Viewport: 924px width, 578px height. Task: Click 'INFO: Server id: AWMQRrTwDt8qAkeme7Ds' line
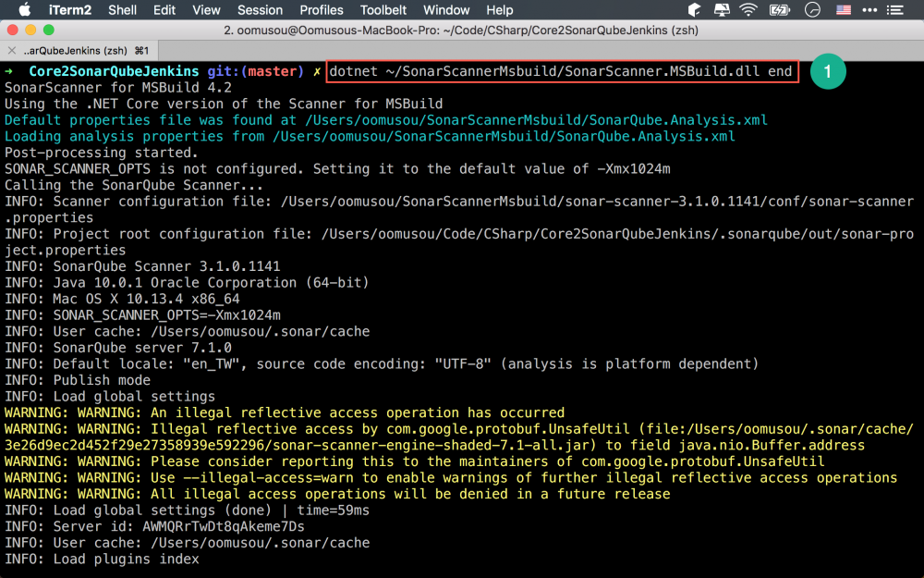coord(154,527)
